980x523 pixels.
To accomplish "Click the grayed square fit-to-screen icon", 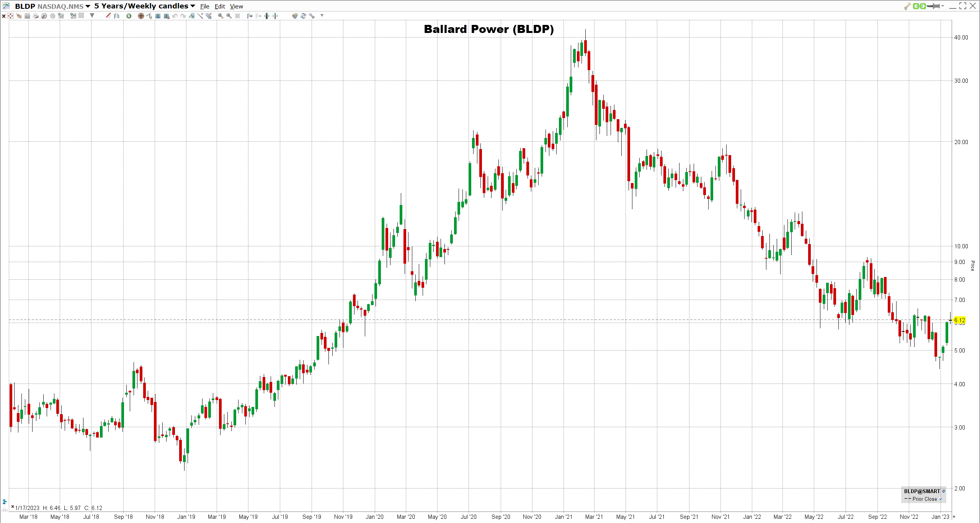I will [x=237, y=16].
